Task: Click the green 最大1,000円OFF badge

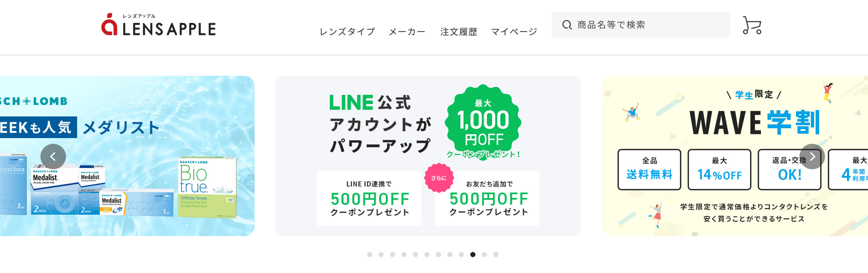Action: tap(483, 122)
